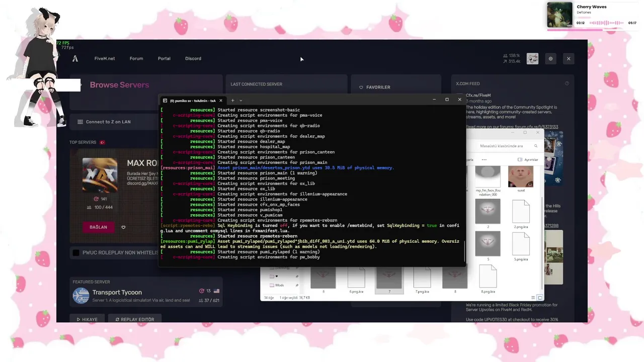Open the terminal tab dropdown arrow
This screenshot has width=644, height=362.
(240, 101)
